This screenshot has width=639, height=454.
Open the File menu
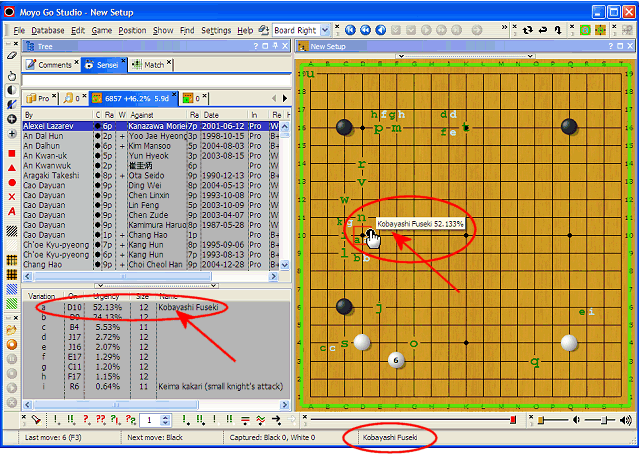19,31
